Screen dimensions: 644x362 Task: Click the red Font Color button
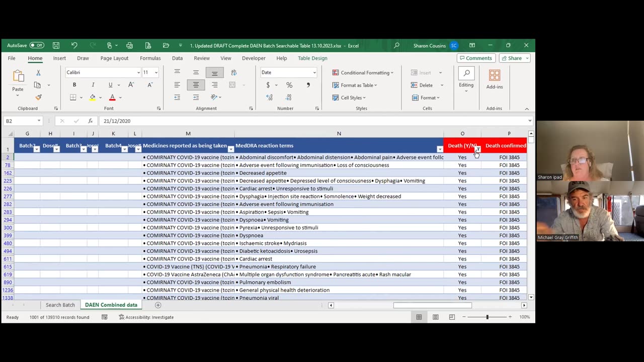[x=112, y=97]
